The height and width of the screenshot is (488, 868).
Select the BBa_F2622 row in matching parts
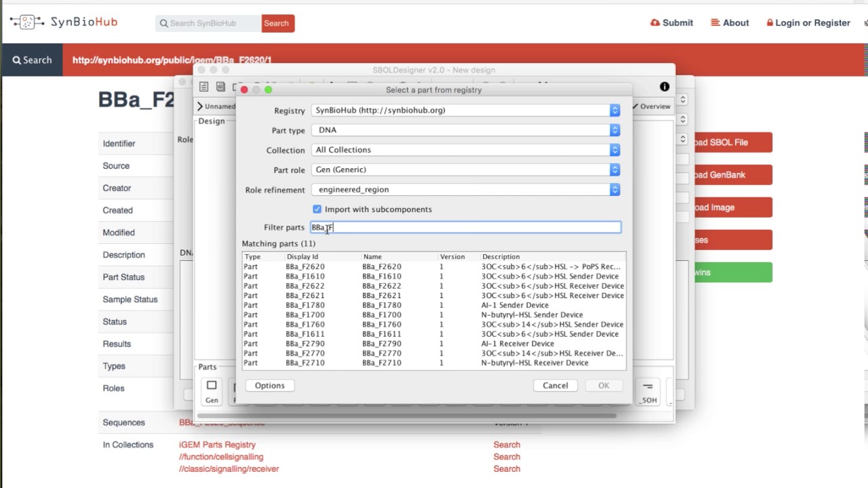tap(434, 286)
